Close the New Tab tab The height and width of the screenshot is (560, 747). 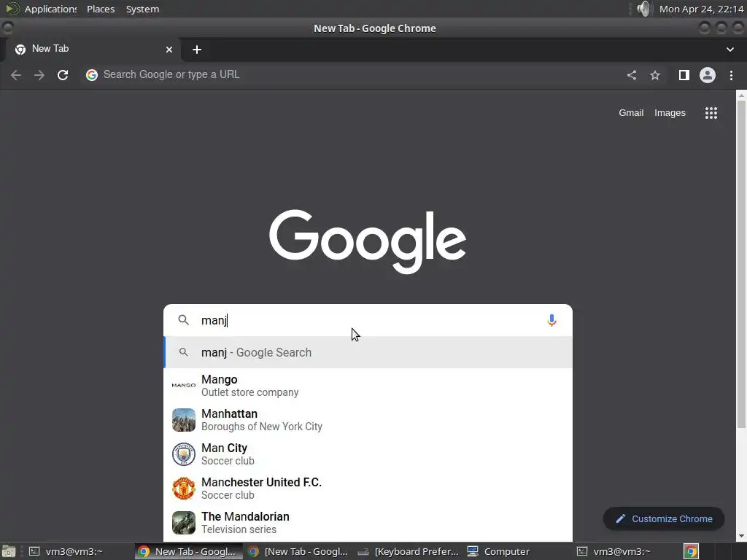(x=169, y=50)
